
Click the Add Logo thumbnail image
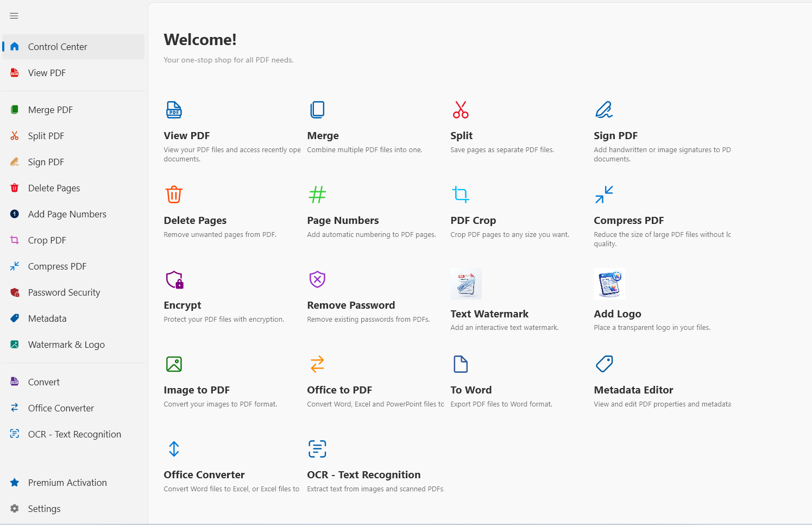(609, 284)
